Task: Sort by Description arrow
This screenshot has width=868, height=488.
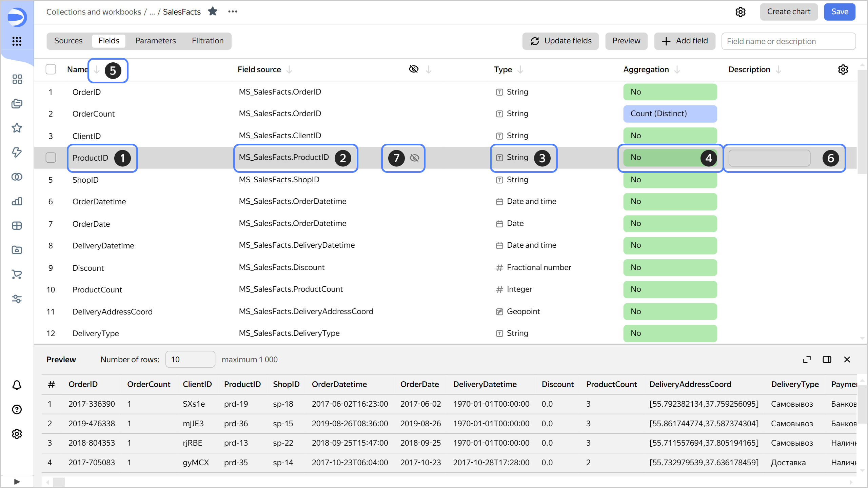Action: tap(778, 69)
